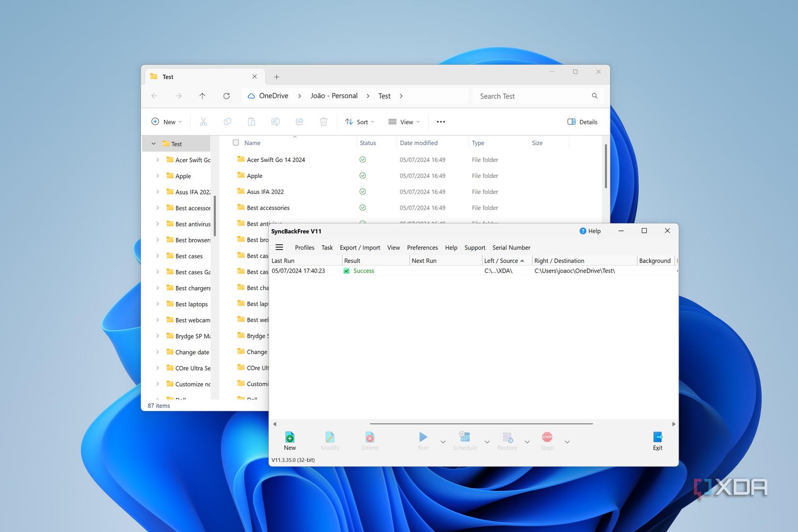
Task: Click the vertical scrollbar in File Explorer file list
Action: pyautogui.click(x=606, y=166)
